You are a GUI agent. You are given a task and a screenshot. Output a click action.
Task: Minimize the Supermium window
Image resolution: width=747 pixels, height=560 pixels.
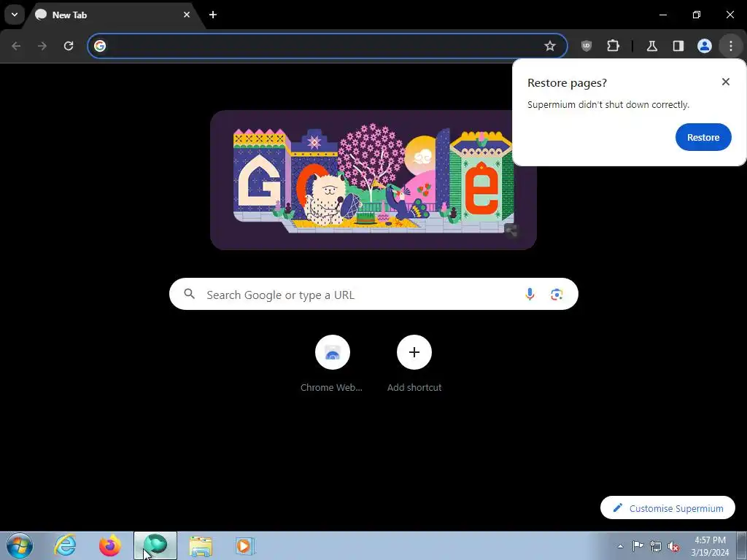pyautogui.click(x=662, y=15)
